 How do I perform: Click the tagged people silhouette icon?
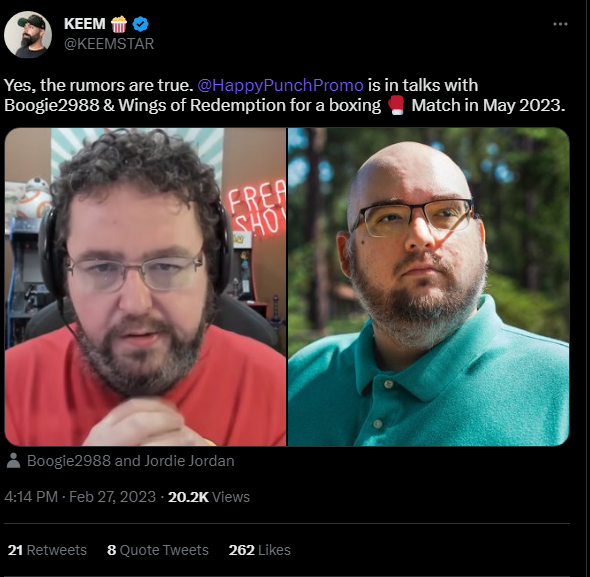point(14,461)
